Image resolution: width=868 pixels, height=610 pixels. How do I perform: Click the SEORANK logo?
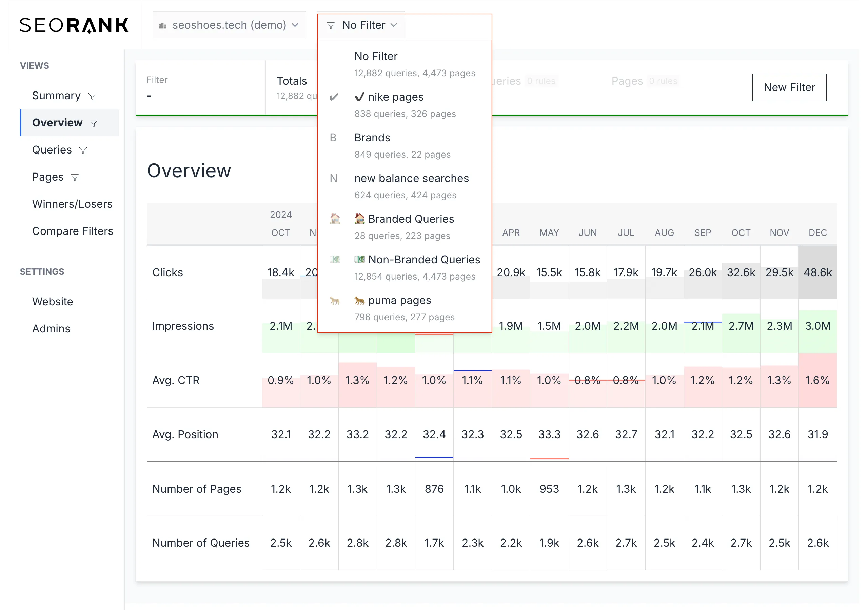click(74, 25)
